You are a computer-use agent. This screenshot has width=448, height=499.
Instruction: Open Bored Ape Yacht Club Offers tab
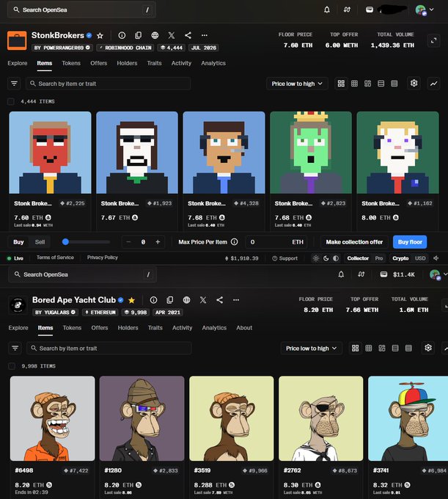[x=100, y=327]
